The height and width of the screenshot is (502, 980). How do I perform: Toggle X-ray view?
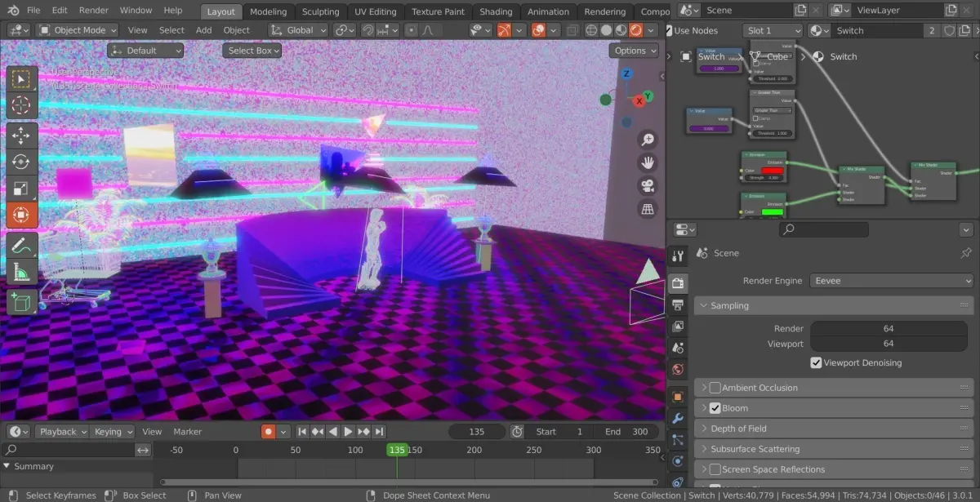point(572,30)
